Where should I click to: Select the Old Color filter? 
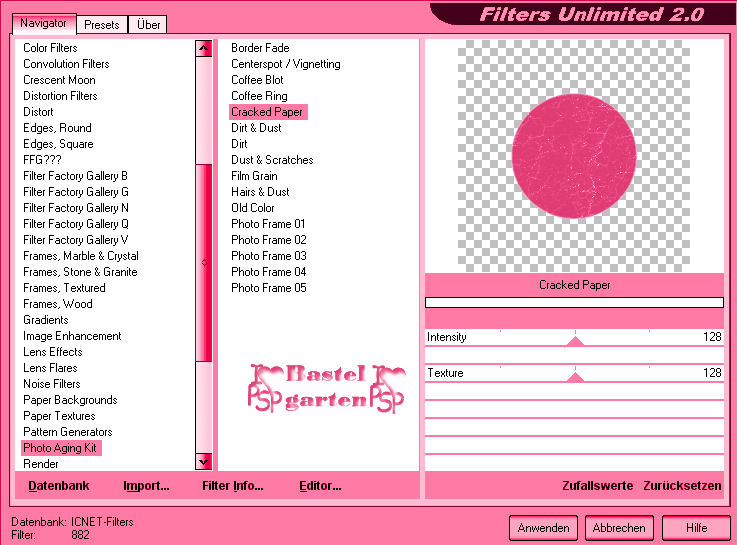[253, 208]
